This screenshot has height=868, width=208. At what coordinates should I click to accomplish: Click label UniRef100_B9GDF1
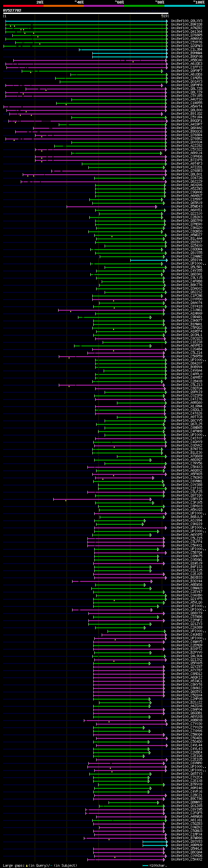click(187, 121)
